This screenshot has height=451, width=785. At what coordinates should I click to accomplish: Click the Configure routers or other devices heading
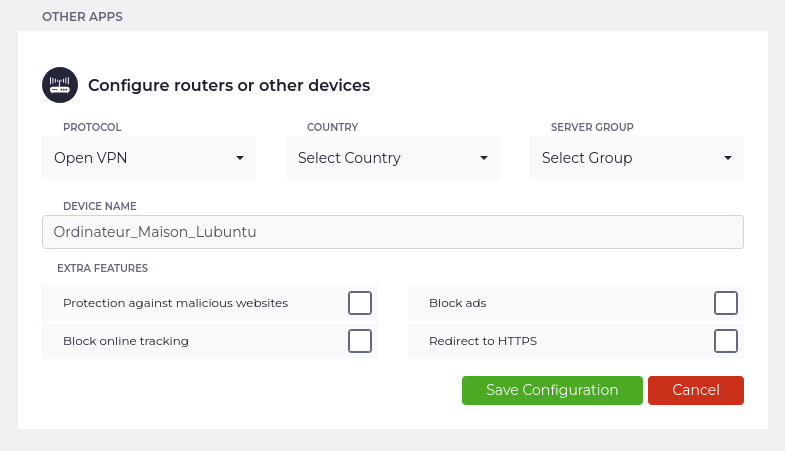click(229, 86)
